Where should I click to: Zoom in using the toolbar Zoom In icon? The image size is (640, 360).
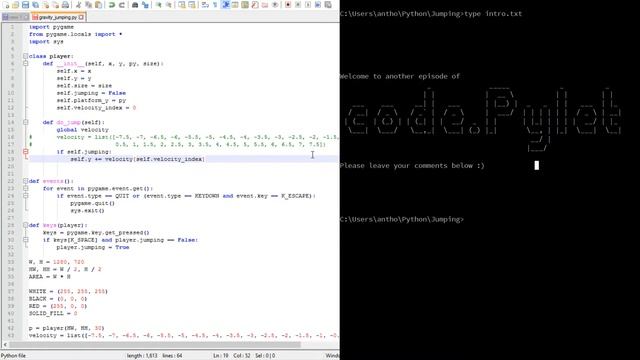tap(159, 5)
